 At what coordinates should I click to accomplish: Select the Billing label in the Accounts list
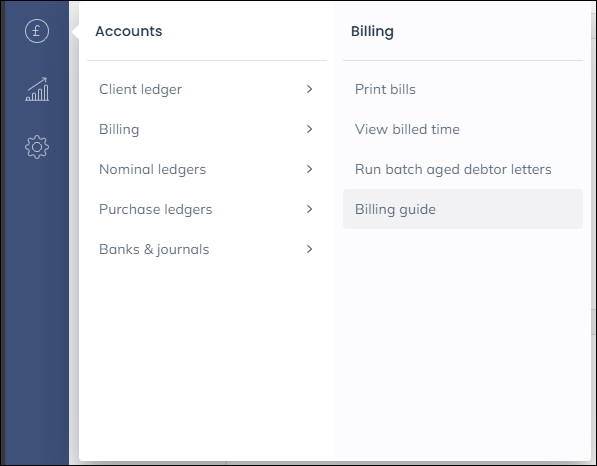pos(119,129)
